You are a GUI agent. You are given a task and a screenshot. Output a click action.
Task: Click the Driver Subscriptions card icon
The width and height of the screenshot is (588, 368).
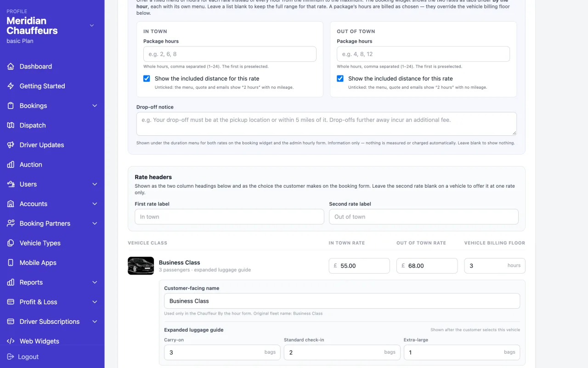[x=11, y=322]
